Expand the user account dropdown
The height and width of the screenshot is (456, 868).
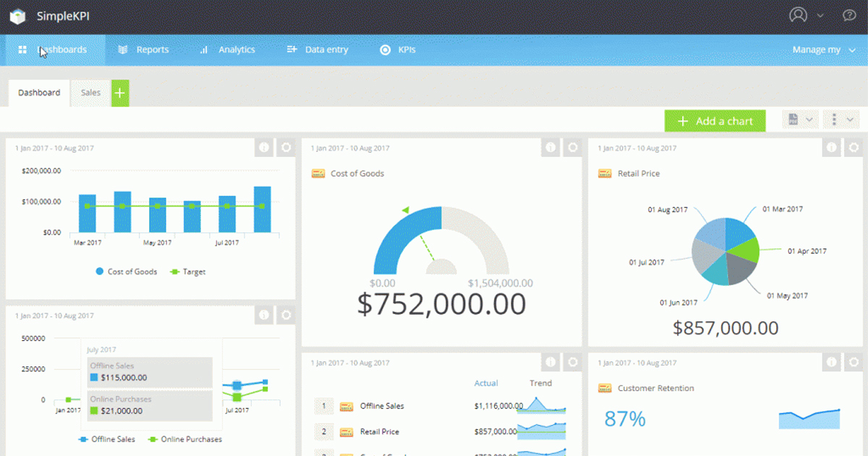(x=806, y=15)
